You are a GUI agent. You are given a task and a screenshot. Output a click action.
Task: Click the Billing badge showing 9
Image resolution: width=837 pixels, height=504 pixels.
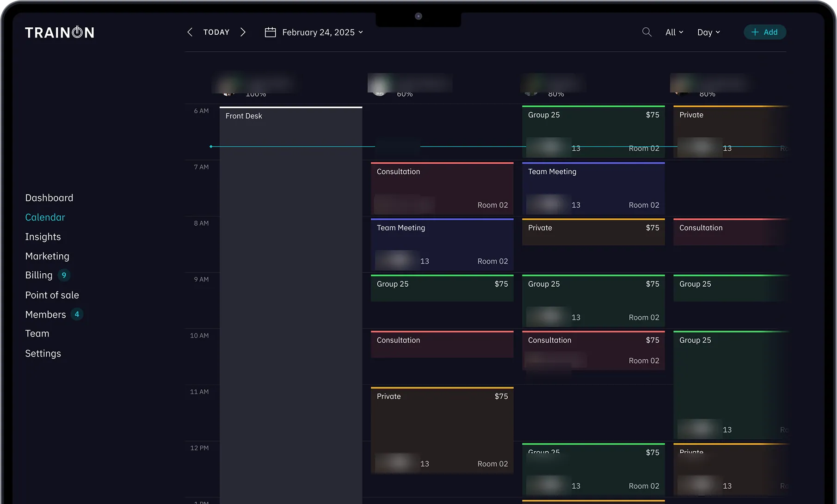pyautogui.click(x=64, y=275)
